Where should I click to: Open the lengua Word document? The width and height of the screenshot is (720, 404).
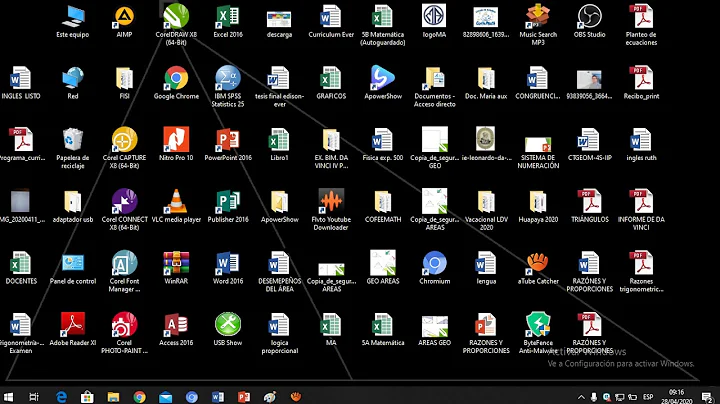(486, 268)
